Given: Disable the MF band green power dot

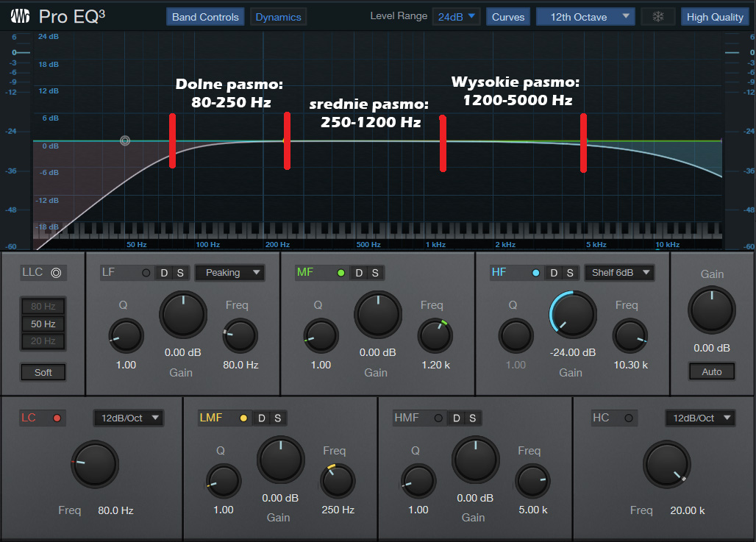Looking at the screenshot, I should (340, 273).
